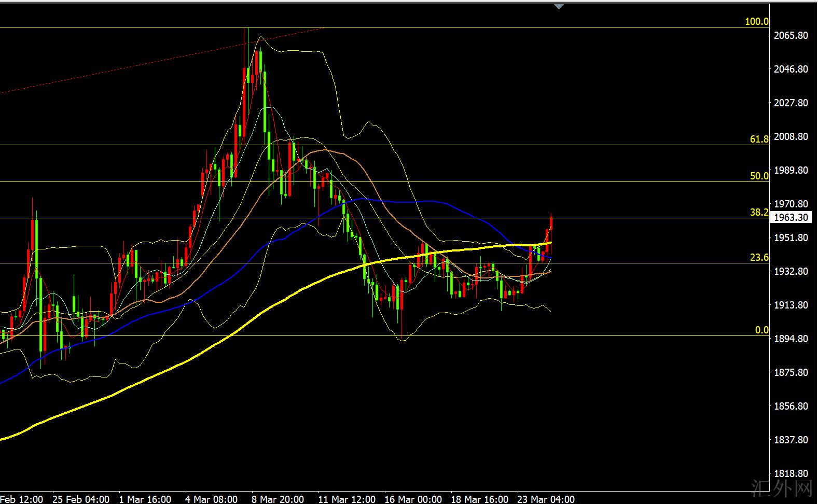Select the 23.6 Fibonacci retracement label
This screenshot has width=818, height=504.
759,257
